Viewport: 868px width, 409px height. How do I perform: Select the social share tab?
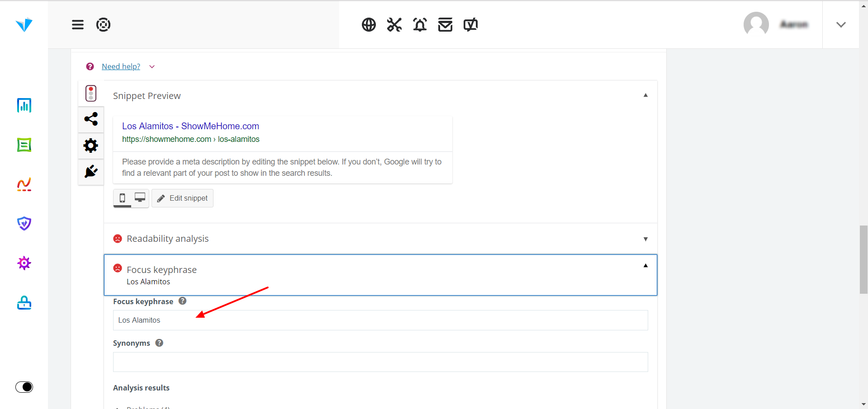(91, 119)
